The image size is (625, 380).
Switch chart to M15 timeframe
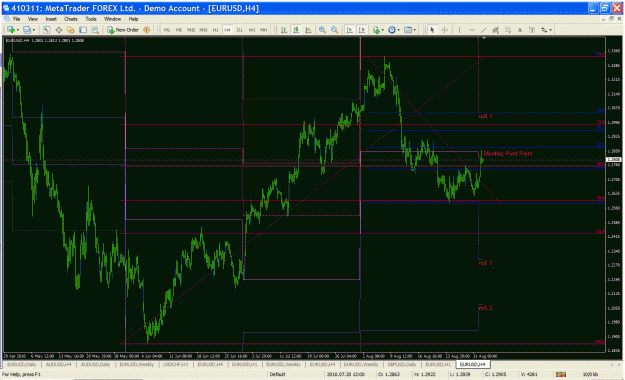click(191, 30)
